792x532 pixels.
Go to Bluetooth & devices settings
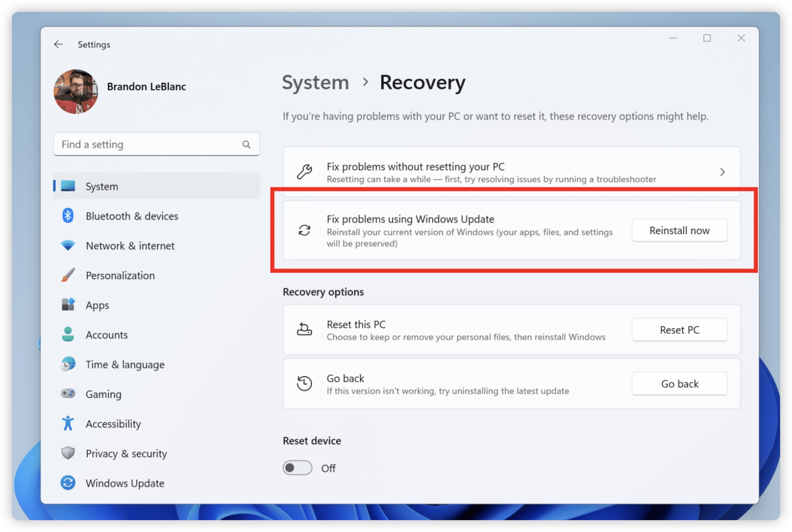(x=132, y=216)
